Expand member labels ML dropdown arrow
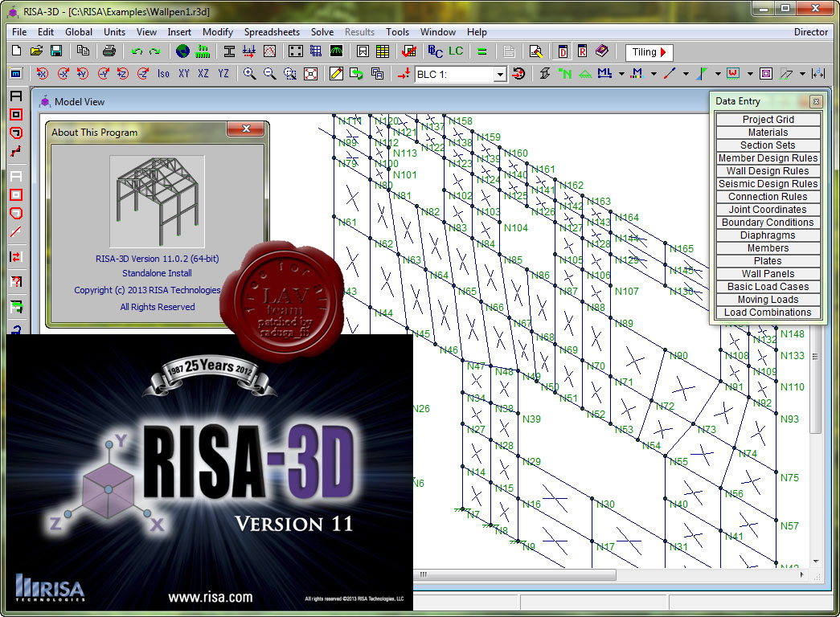The image size is (840, 617). 621,74
